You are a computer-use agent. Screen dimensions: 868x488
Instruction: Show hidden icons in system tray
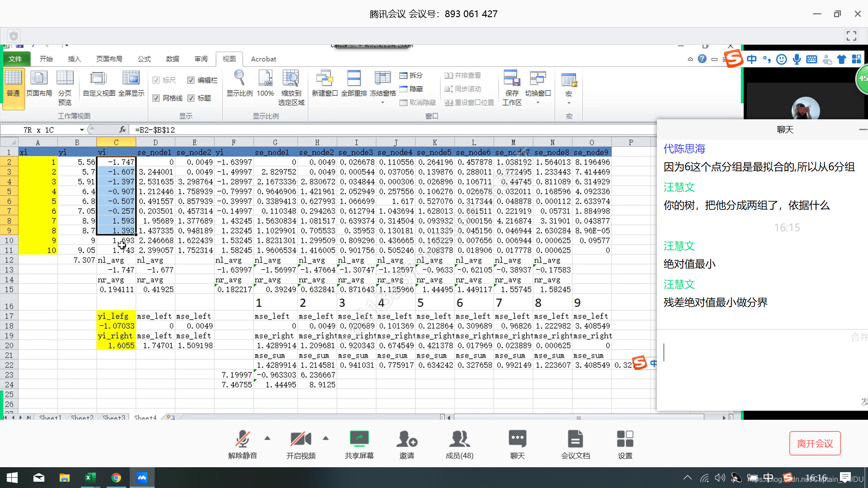coord(688,478)
